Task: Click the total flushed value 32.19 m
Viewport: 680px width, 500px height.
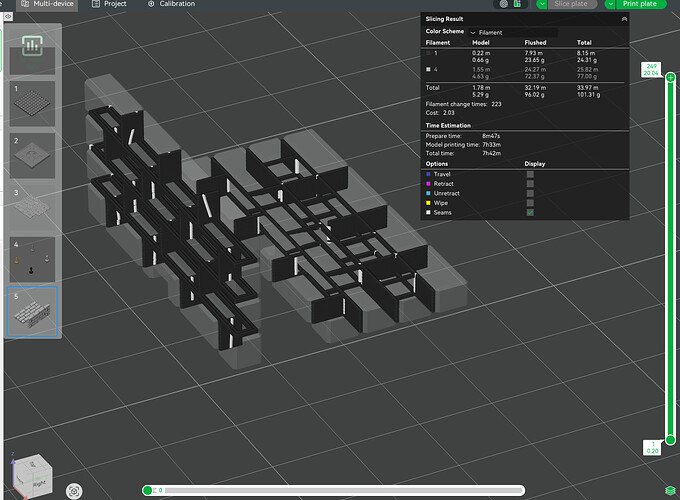Action: [535, 88]
